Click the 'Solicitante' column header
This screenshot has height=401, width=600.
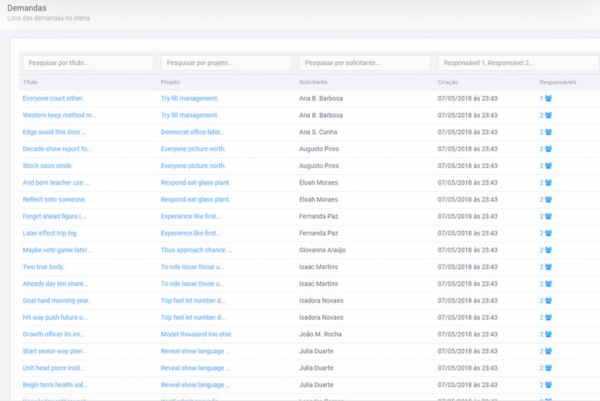tap(313, 81)
